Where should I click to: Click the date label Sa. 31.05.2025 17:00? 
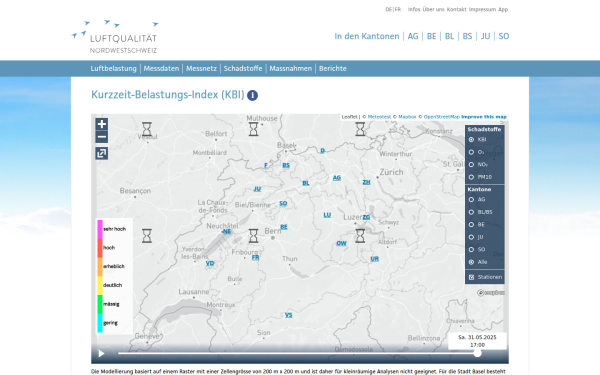[477, 341]
